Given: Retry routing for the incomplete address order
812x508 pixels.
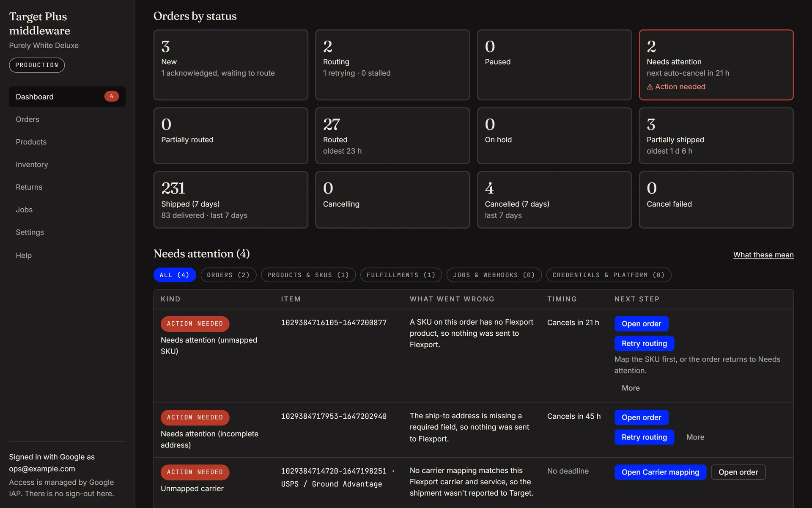Looking at the screenshot, I should [644, 437].
